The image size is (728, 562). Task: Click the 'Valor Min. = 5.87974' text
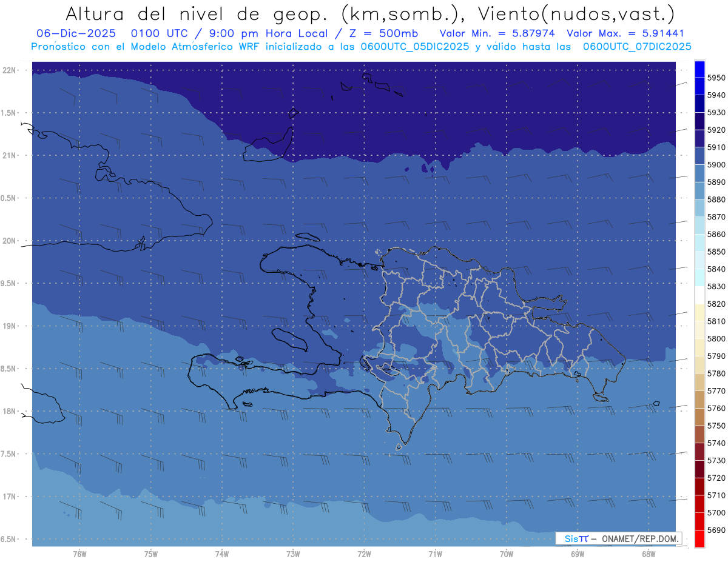pyautogui.click(x=497, y=33)
